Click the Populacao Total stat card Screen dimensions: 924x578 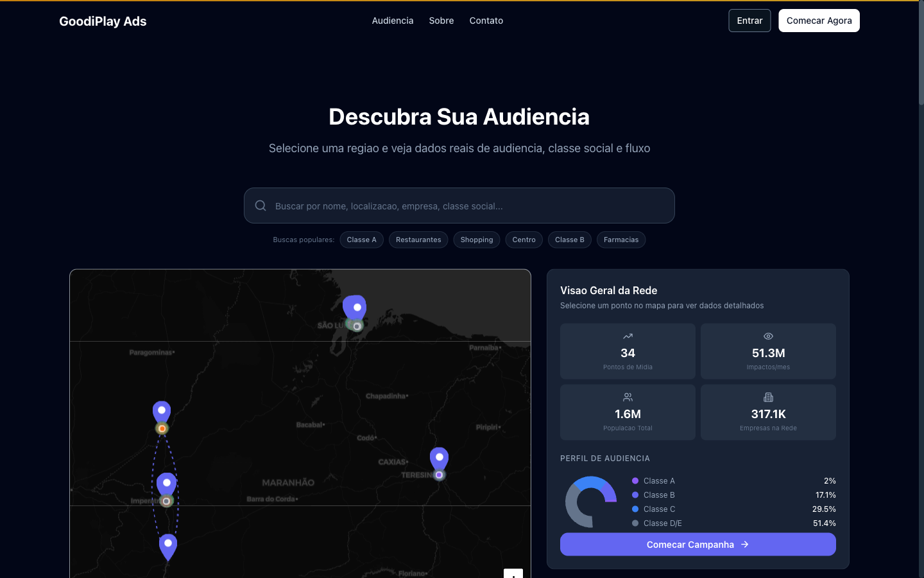tap(628, 412)
